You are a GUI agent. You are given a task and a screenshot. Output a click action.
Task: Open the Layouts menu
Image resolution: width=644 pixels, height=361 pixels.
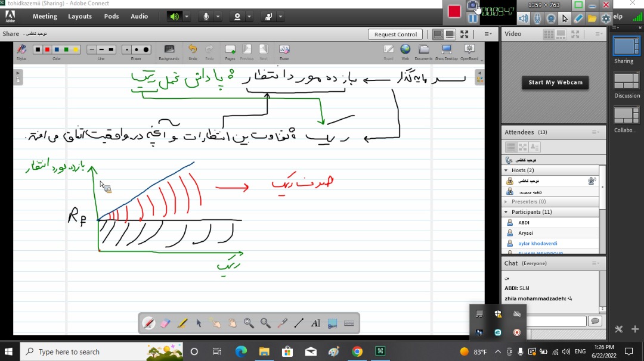pos(80,17)
